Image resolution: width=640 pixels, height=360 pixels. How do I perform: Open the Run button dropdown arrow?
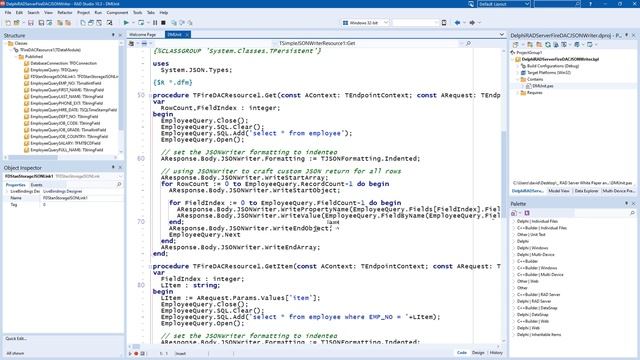coord(133,23)
